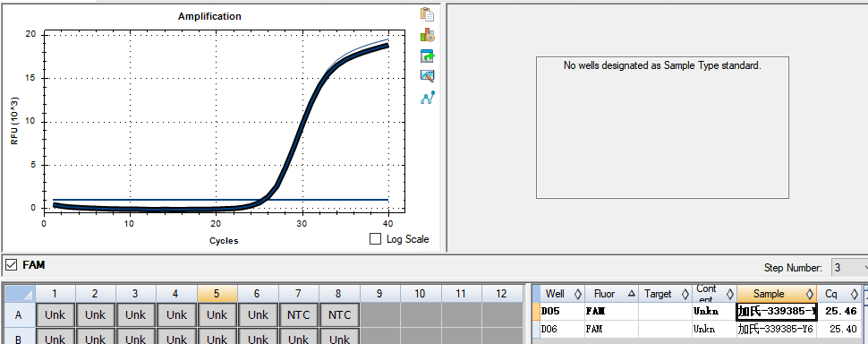
Task: Sort results by the Sample column
Action: (777, 294)
